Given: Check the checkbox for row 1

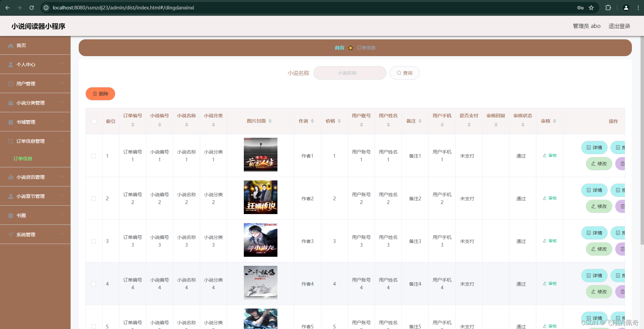Looking at the screenshot, I should pos(93,156).
